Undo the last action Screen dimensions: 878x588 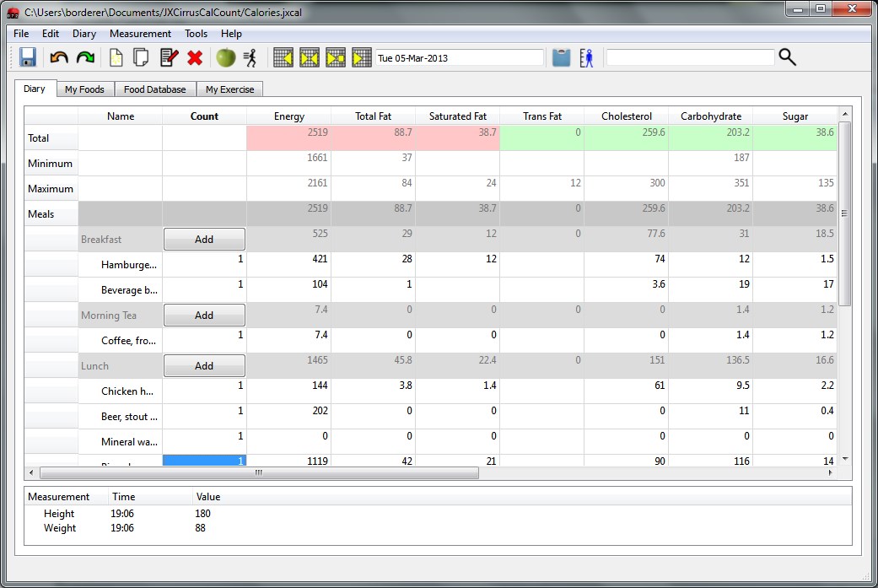point(59,57)
